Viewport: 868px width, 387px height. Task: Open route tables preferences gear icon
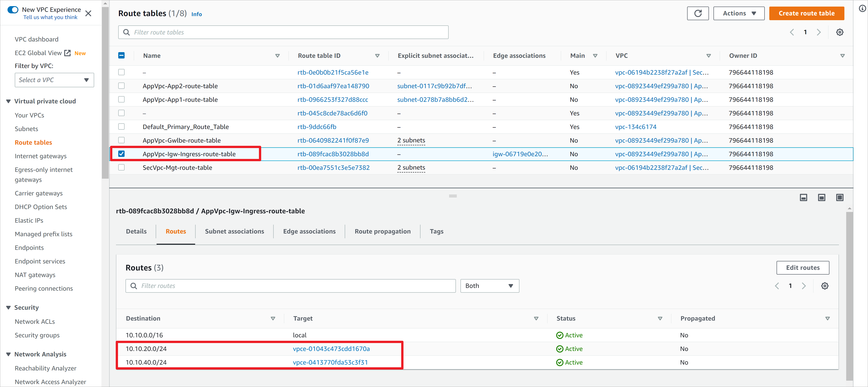tap(840, 32)
